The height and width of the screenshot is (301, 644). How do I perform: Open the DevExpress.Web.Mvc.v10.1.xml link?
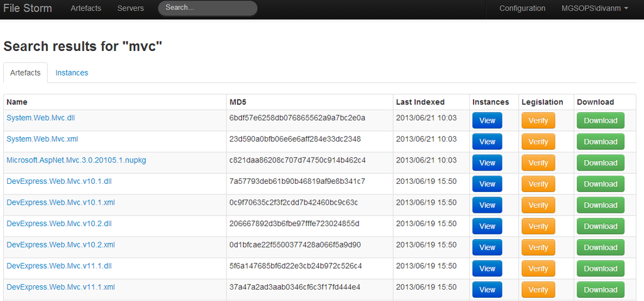click(61, 202)
